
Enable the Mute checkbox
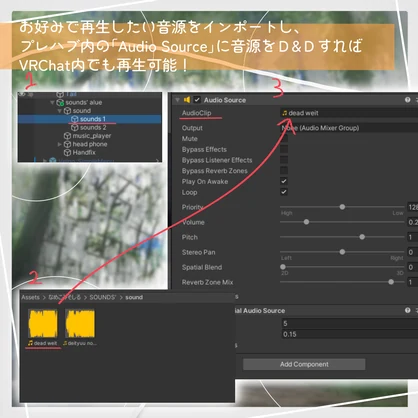[284, 139]
